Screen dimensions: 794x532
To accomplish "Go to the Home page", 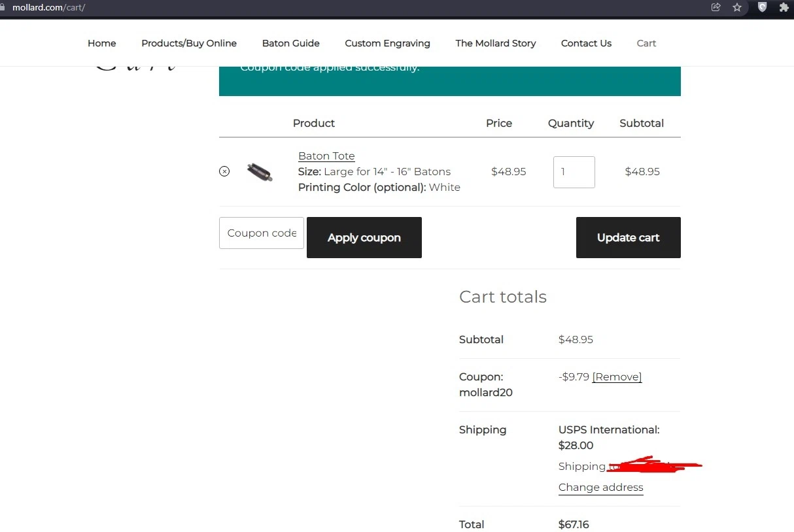I will (102, 43).
